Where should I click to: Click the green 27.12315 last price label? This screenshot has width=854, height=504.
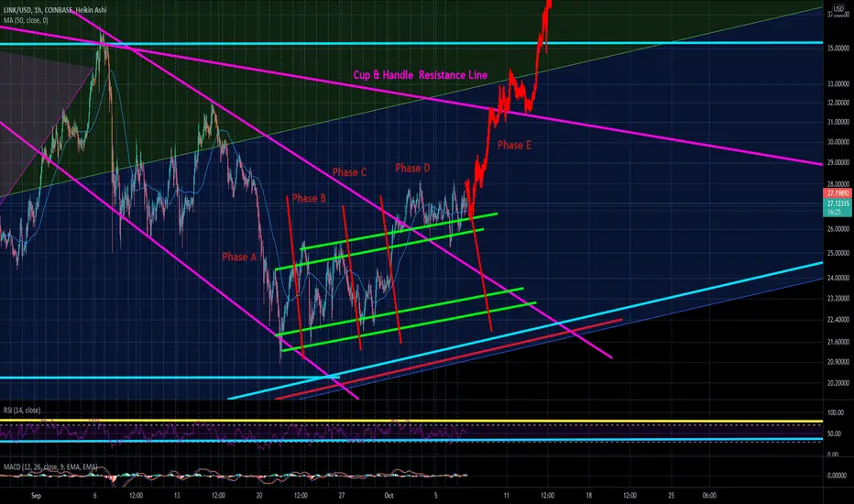pyautogui.click(x=838, y=203)
